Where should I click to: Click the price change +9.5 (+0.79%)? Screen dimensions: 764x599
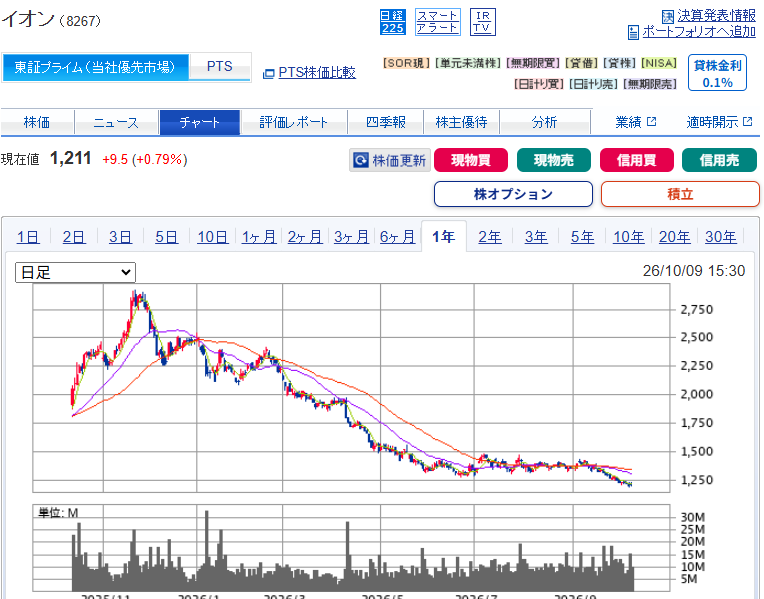click(145, 159)
